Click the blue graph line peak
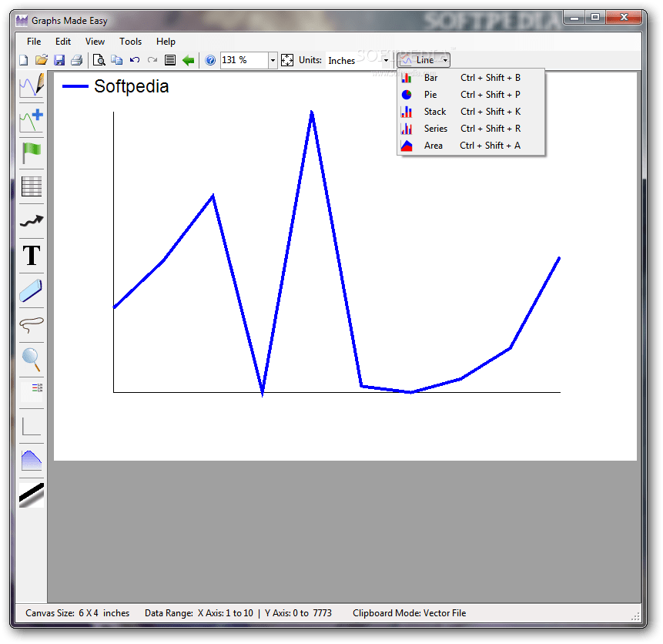 (x=312, y=113)
